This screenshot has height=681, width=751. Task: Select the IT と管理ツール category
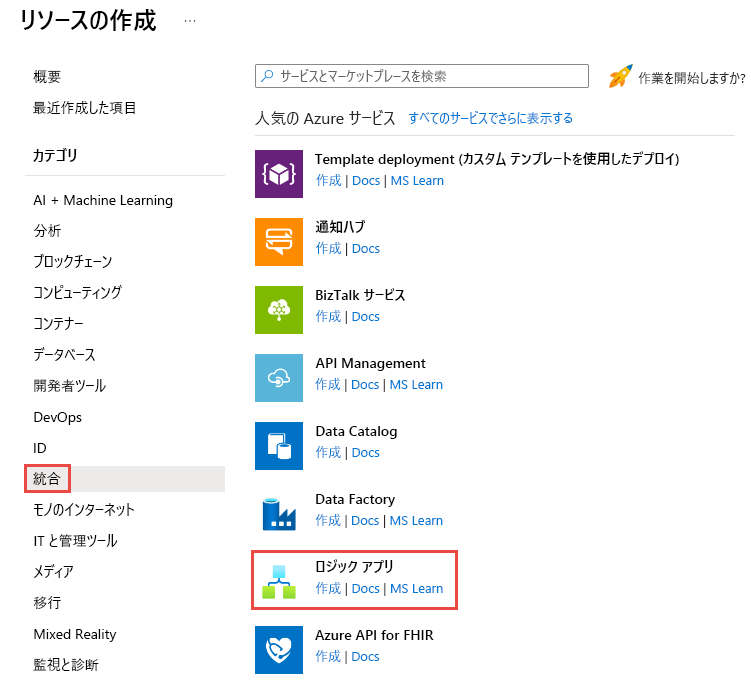tap(75, 541)
